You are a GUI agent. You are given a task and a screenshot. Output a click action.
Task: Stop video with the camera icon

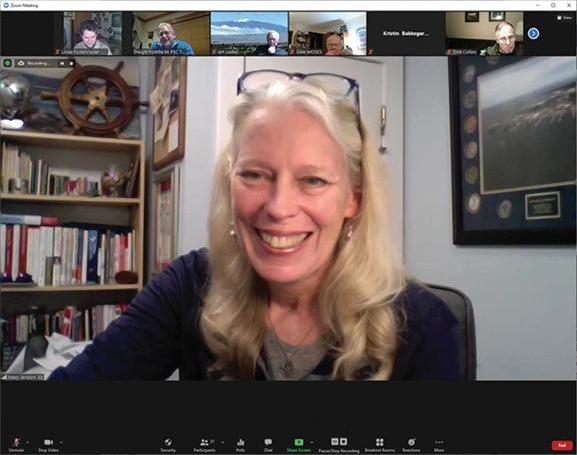coord(48,442)
